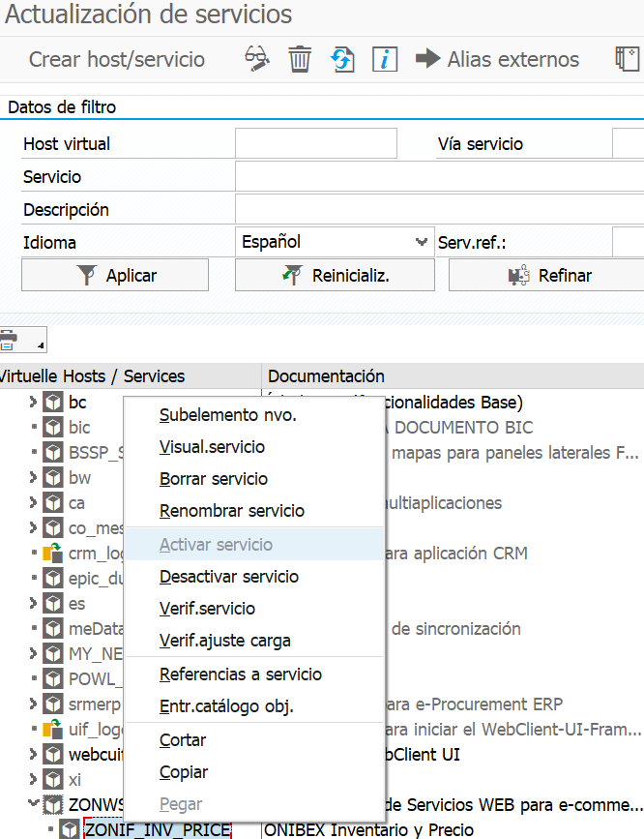Click the printer icon above the tree
The height and width of the screenshot is (839, 644).
pyautogui.click(x=10, y=340)
